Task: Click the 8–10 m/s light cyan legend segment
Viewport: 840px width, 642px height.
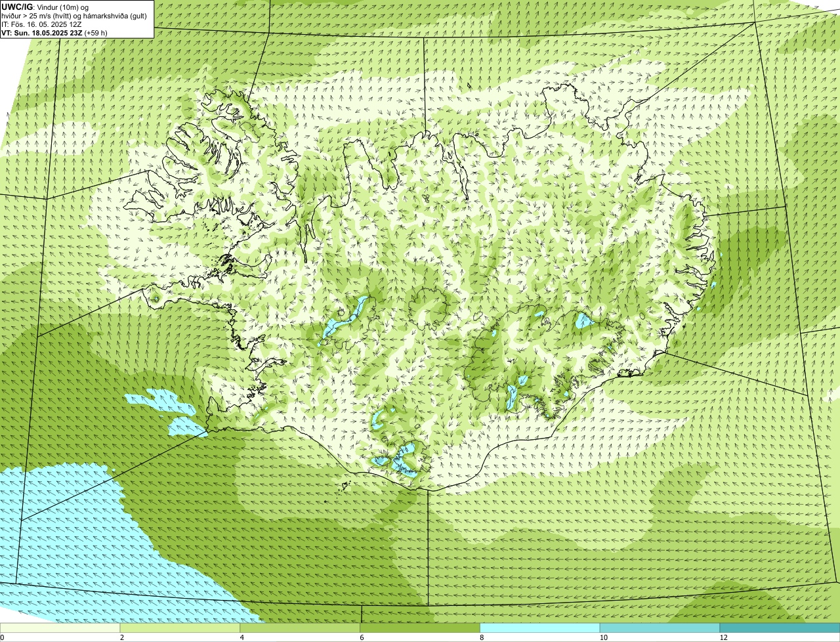Action: tap(541, 628)
